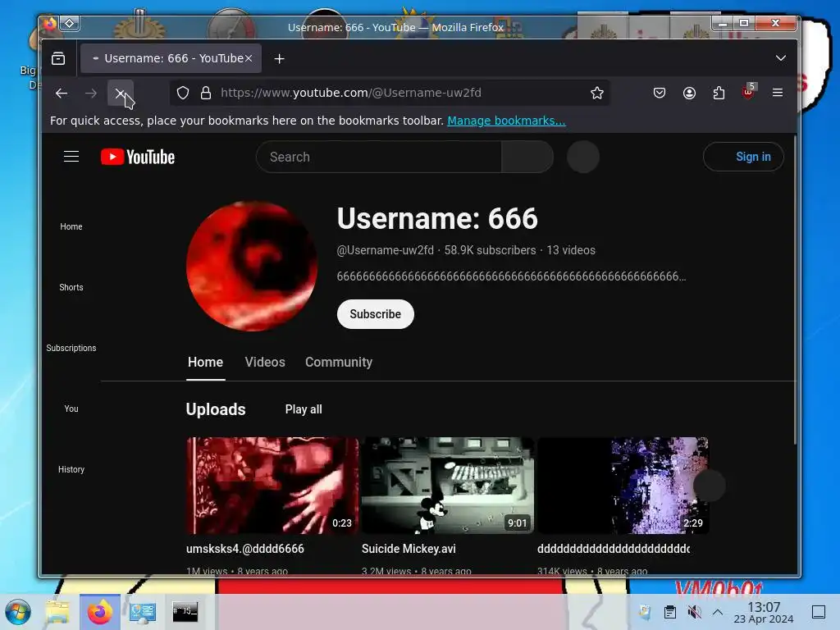This screenshot has height=630, width=840.
Task: Toggle the keep-on-all-desktops titlebar icon
Action: pos(70,23)
